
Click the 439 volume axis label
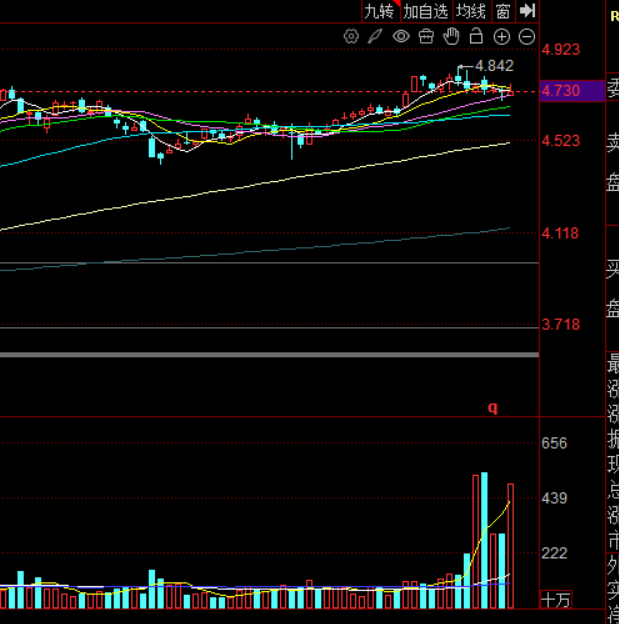pyautogui.click(x=554, y=498)
